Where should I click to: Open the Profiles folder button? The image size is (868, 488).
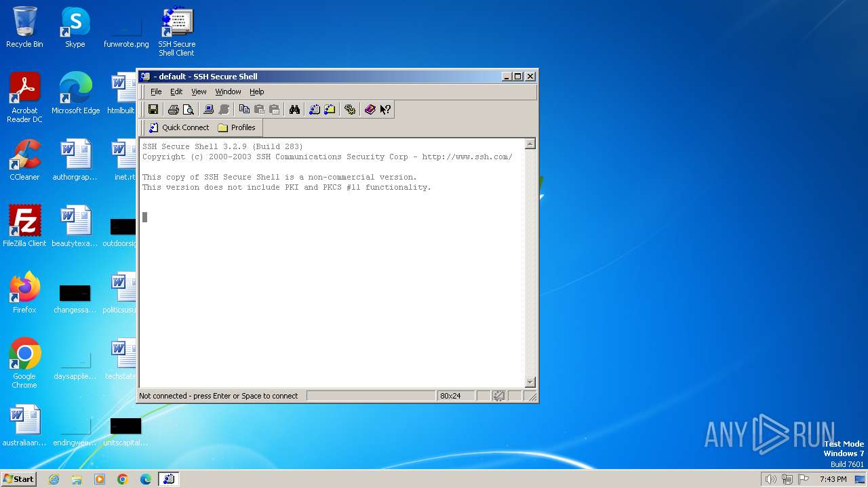(237, 127)
